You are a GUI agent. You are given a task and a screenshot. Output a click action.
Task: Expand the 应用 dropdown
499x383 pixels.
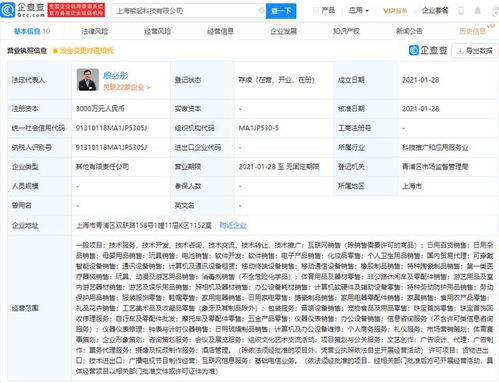click(x=359, y=11)
